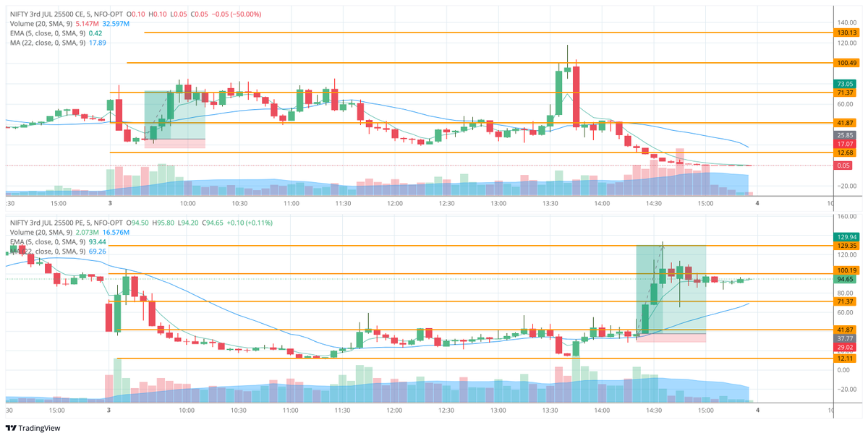Select the 129.35 horizontal line label

click(846, 246)
